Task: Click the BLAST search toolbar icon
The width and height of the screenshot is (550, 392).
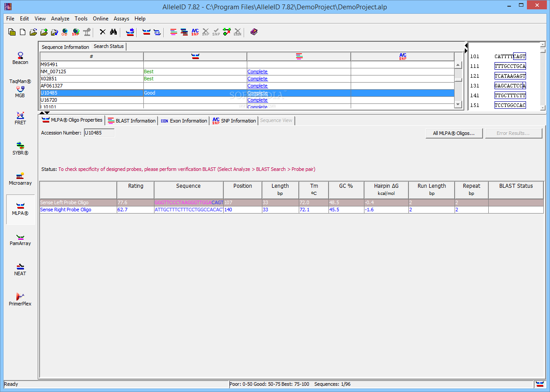Action: tap(174, 32)
